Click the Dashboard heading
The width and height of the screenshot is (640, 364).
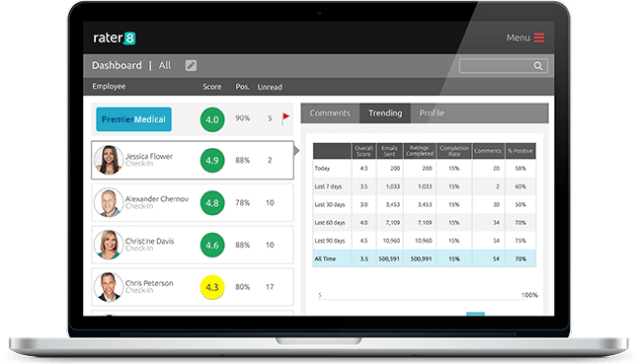(117, 65)
